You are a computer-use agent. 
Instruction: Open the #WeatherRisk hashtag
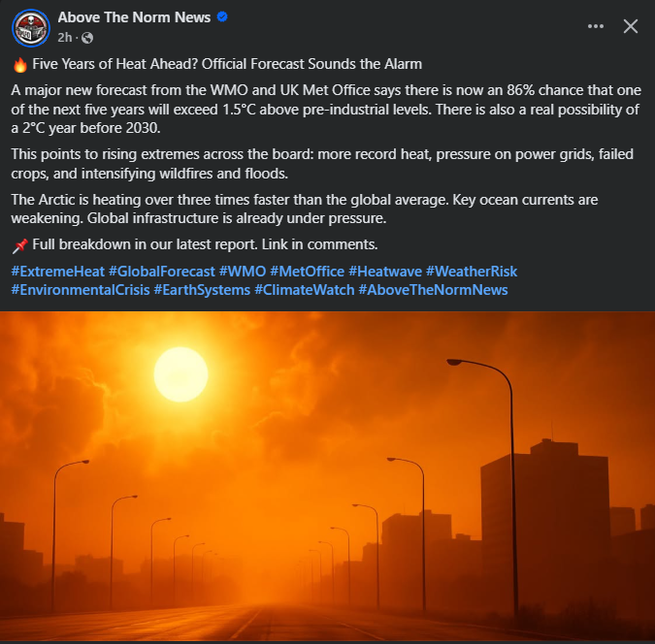[x=472, y=272]
